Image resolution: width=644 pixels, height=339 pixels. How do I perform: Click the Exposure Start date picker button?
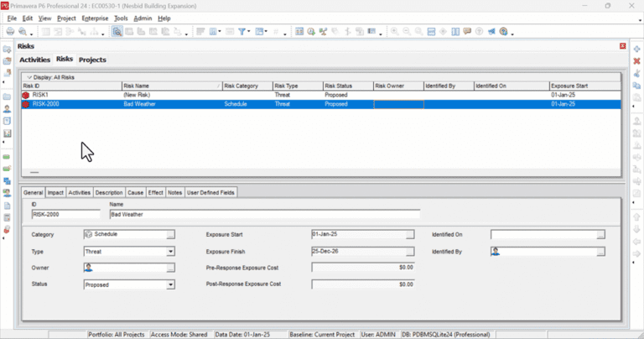point(409,234)
